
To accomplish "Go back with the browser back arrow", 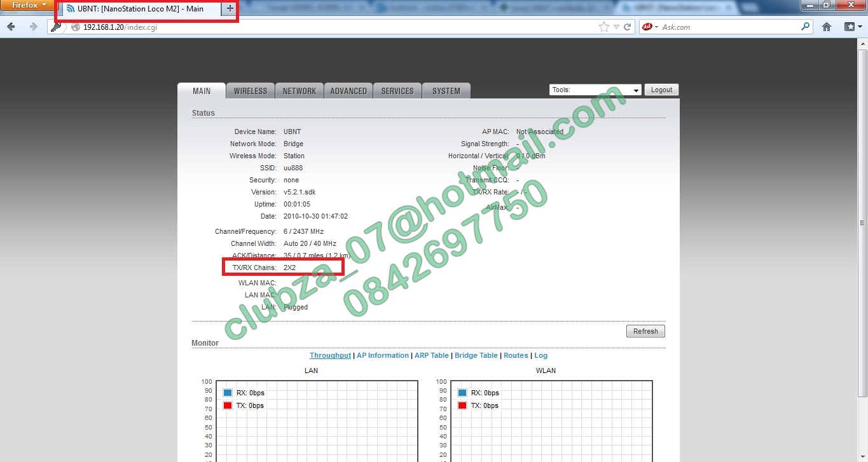I will 11,27.
